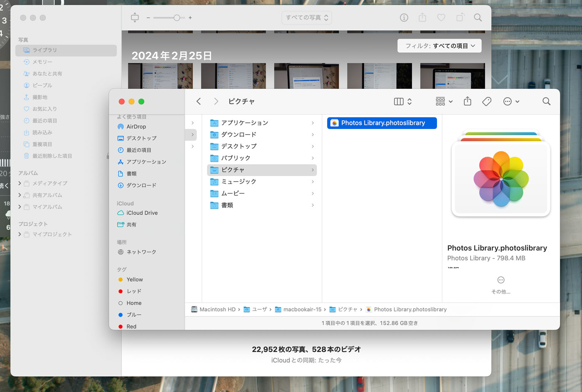Expand メディアタイプ in Photos albums
The width and height of the screenshot is (582, 392).
pyautogui.click(x=20, y=183)
